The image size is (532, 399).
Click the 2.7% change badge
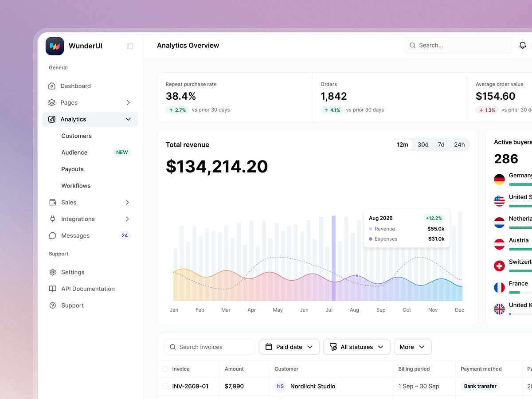(177, 110)
